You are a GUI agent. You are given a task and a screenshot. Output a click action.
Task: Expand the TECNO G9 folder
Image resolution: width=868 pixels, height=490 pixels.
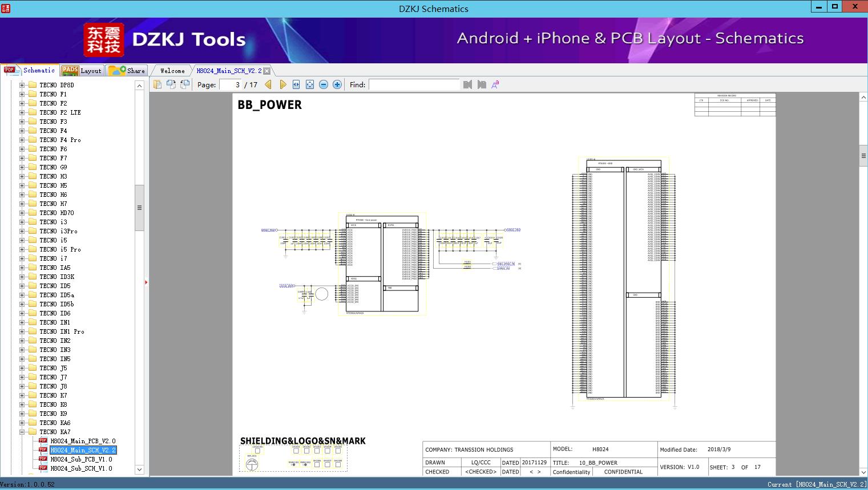(22, 167)
